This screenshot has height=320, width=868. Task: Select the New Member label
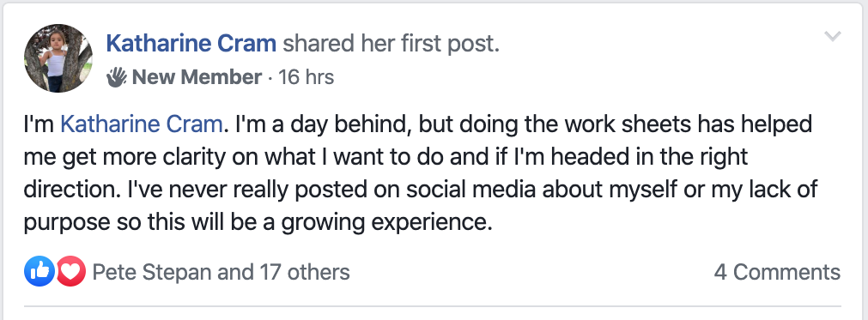tap(197, 77)
